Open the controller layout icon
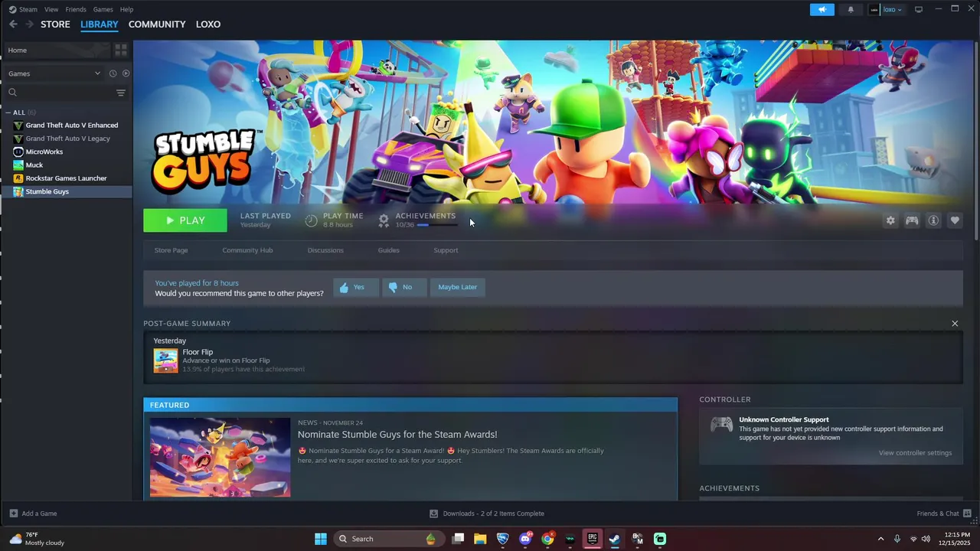980x551 pixels. click(x=912, y=220)
